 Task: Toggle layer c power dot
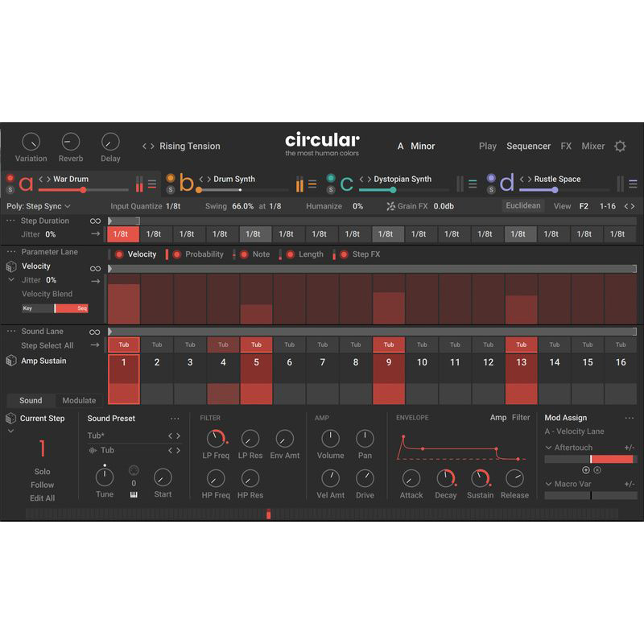point(331,178)
